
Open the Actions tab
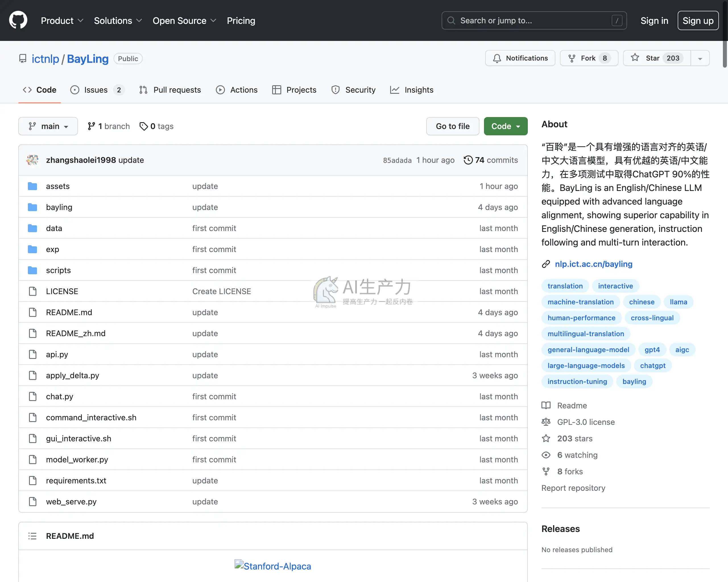[237, 90]
